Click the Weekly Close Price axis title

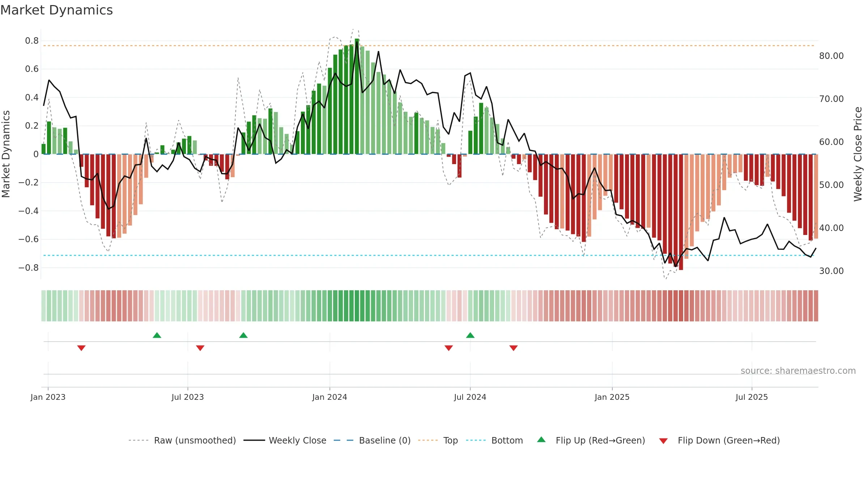[858, 154]
